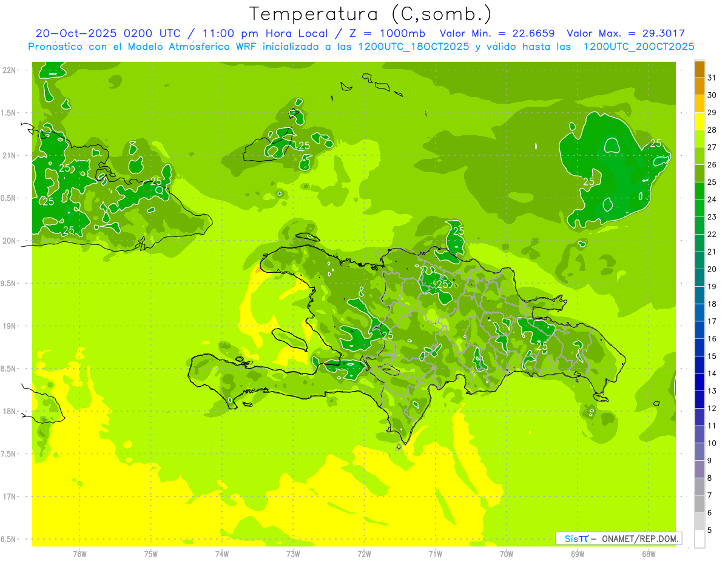Click the 68W longitude axis label
Screen dimensions: 728x562
tap(649, 554)
